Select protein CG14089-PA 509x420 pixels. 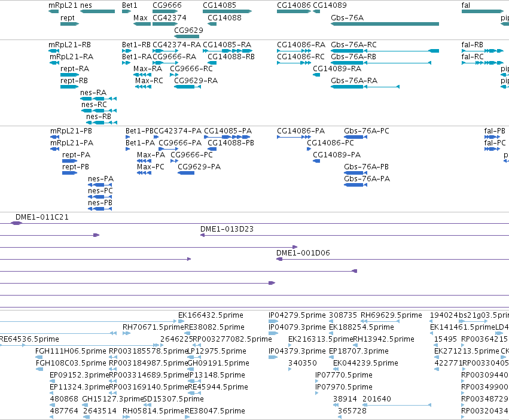coord(316,161)
